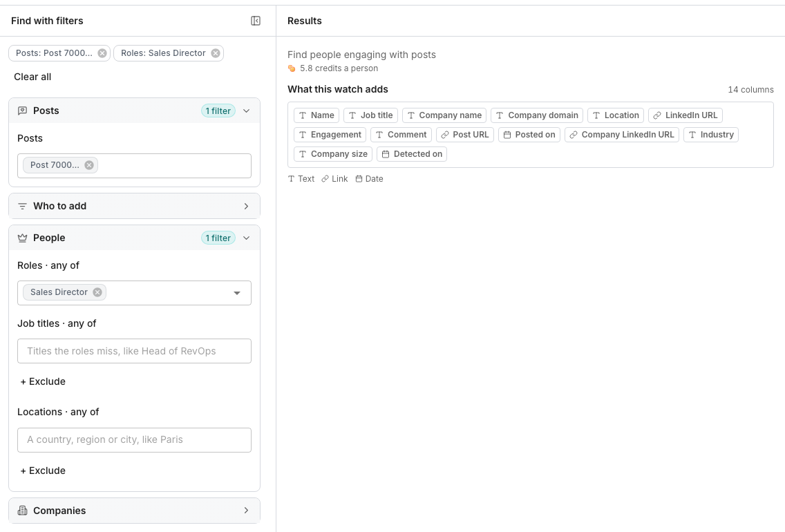The height and width of the screenshot is (532, 785).
Task: Click the 1 filter badge in People
Action: 218,238
